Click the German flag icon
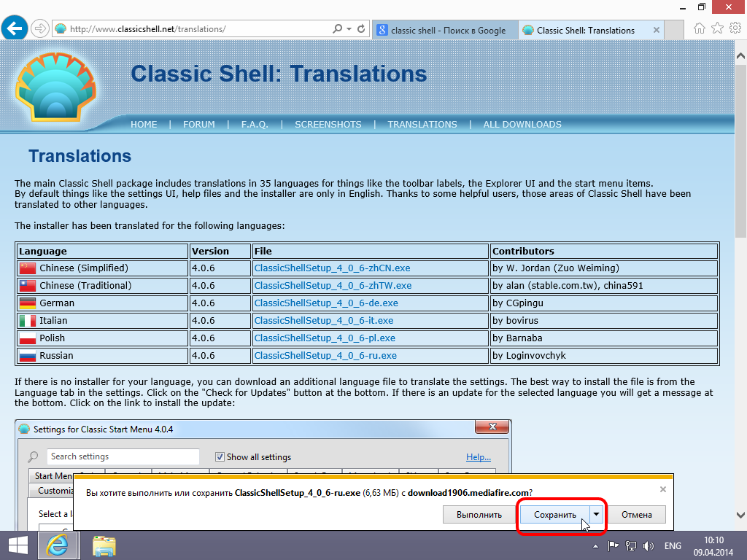 [x=28, y=303]
